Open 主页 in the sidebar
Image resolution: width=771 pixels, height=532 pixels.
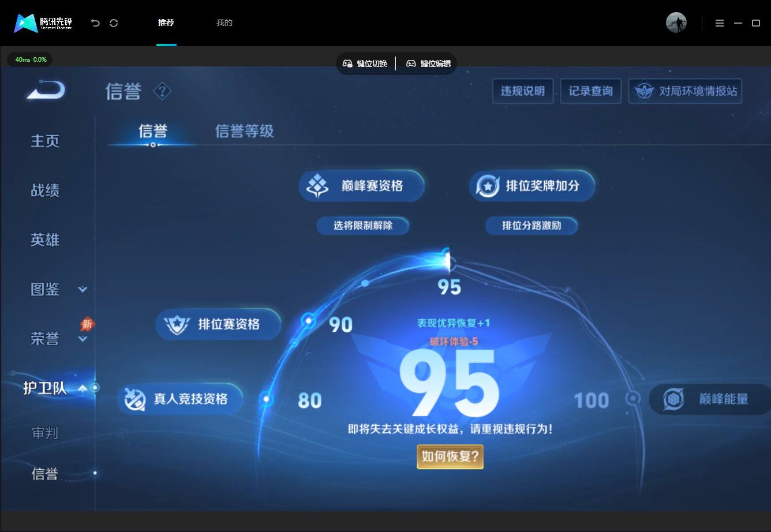pos(45,141)
